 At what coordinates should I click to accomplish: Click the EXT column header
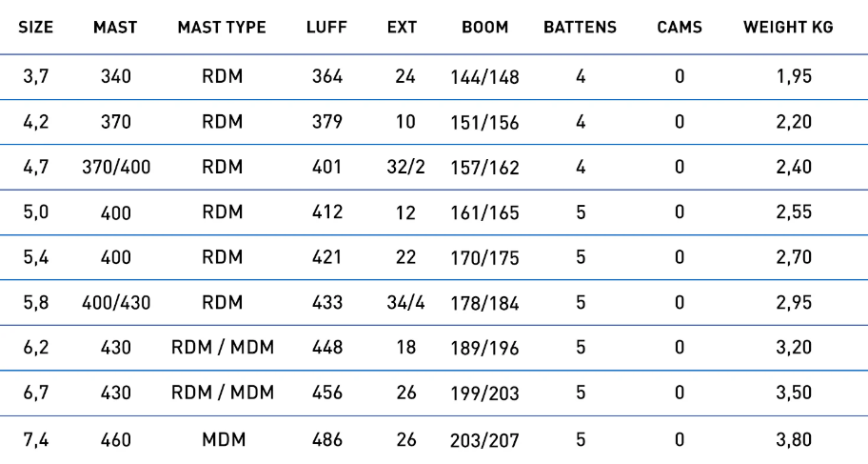click(x=405, y=29)
